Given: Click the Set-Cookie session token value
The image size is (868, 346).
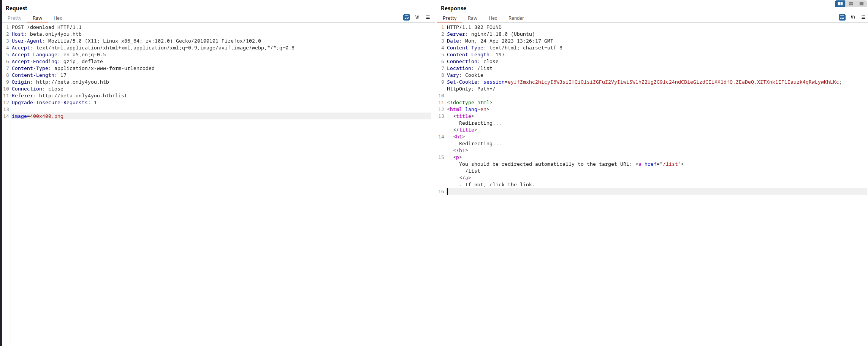Looking at the screenshot, I should [673, 82].
